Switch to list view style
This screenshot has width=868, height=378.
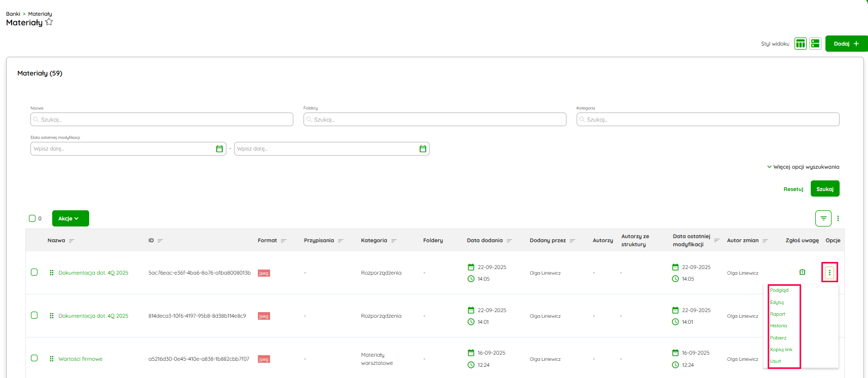815,44
